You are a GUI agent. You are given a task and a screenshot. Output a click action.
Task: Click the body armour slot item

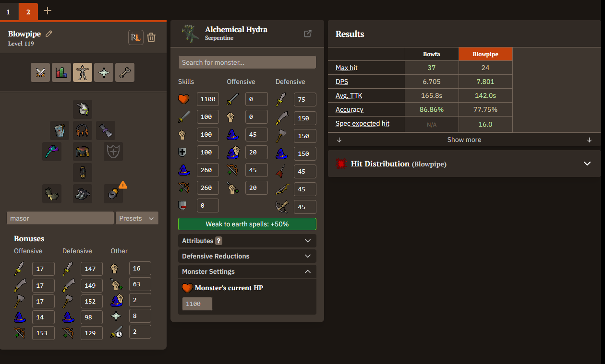coord(83,152)
